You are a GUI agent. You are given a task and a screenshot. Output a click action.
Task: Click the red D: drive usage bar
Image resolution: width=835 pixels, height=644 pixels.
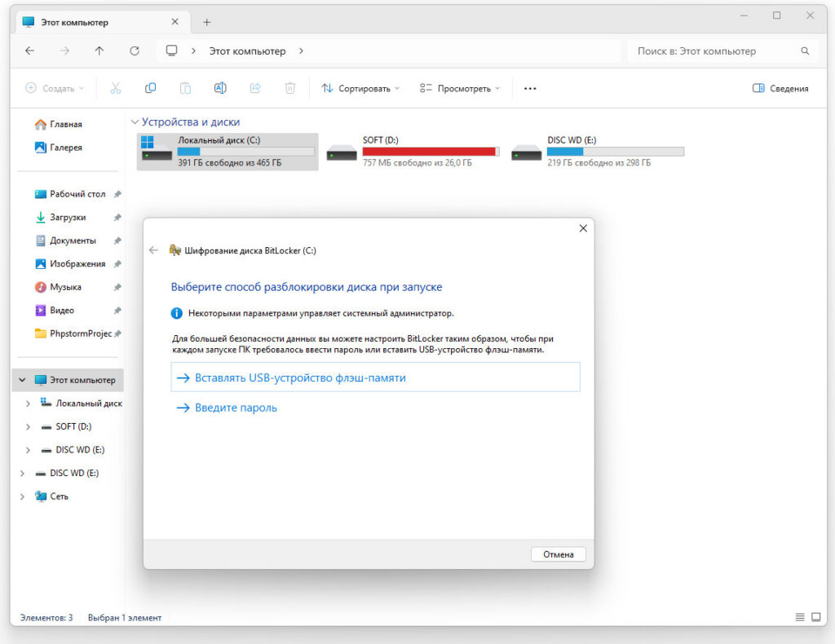pyautogui.click(x=431, y=151)
